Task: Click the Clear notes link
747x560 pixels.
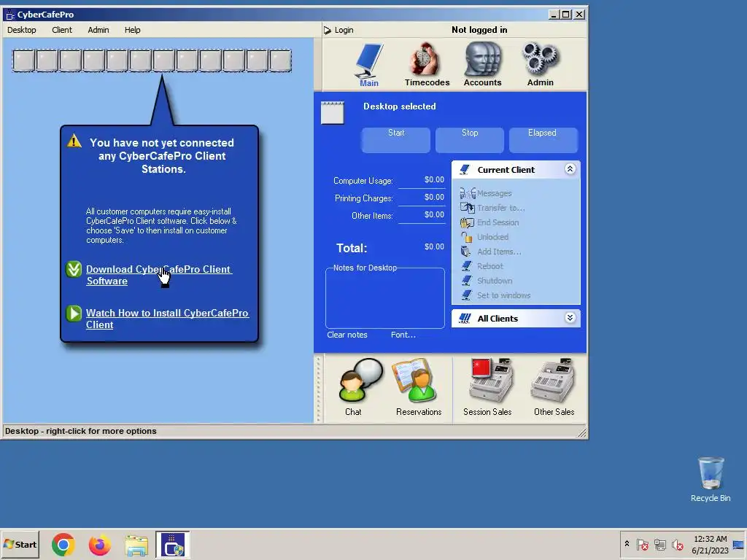Action: coord(347,335)
